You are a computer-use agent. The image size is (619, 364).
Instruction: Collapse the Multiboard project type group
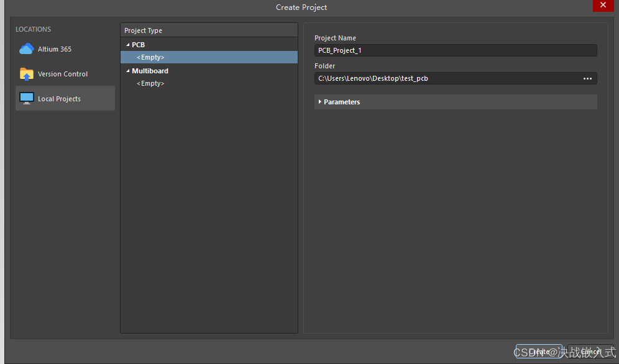click(127, 71)
